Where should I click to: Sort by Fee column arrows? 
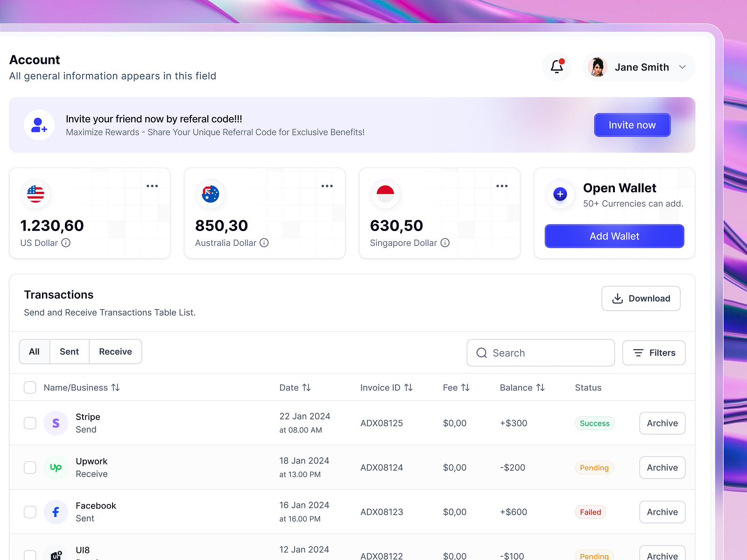point(465,387)
